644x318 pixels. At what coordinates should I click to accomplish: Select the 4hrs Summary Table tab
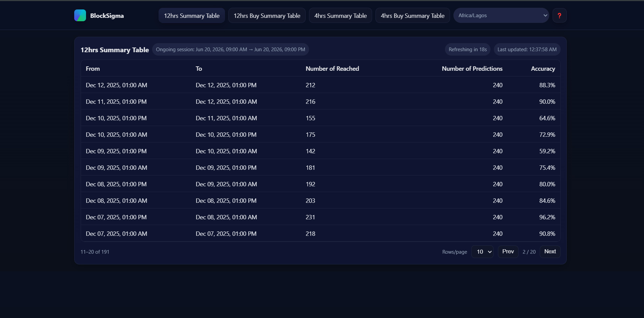tap(340, 15)
